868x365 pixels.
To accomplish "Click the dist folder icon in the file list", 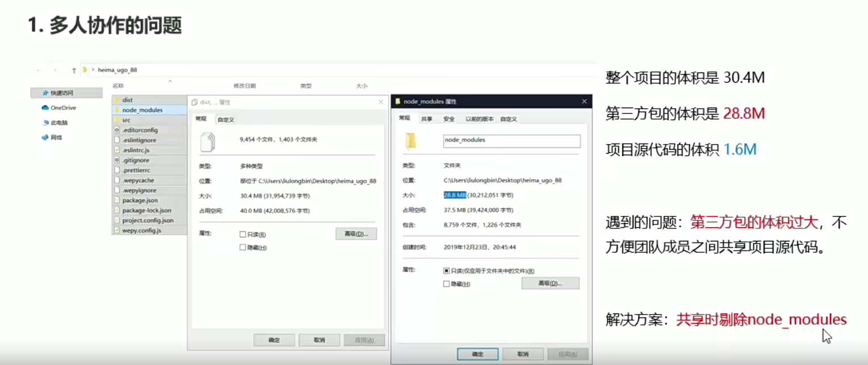I will pyautogui.click(x=117, y=100).
